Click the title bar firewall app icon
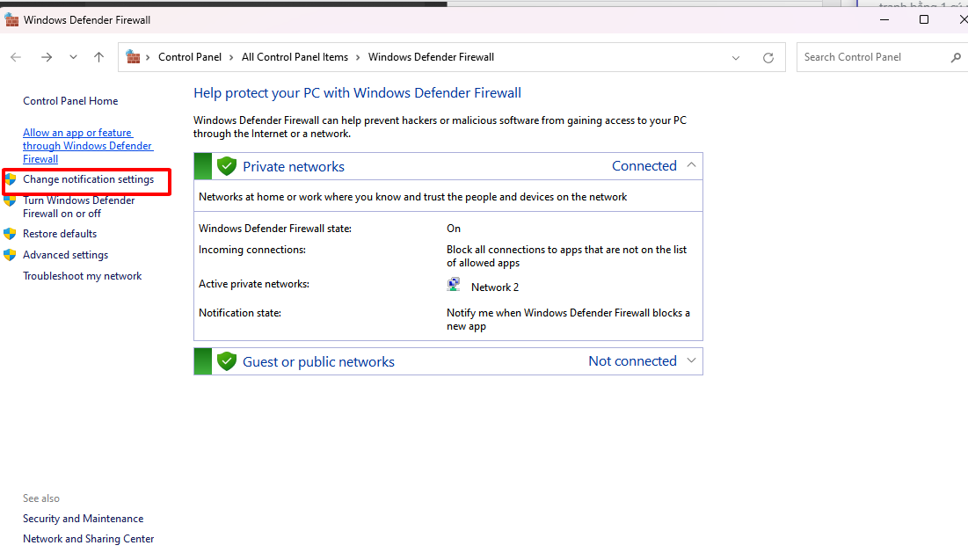 pos(11,19)
